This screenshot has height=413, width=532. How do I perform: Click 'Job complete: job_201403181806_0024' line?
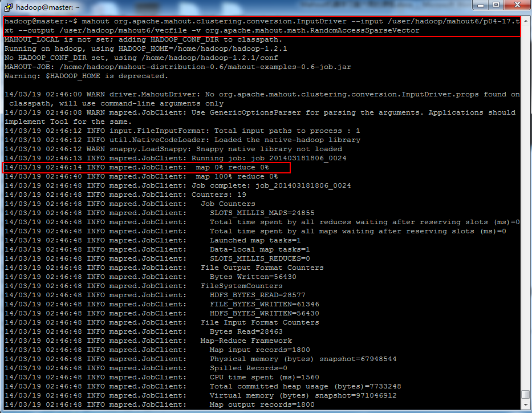pyautogui.click(x=271, y=186)
